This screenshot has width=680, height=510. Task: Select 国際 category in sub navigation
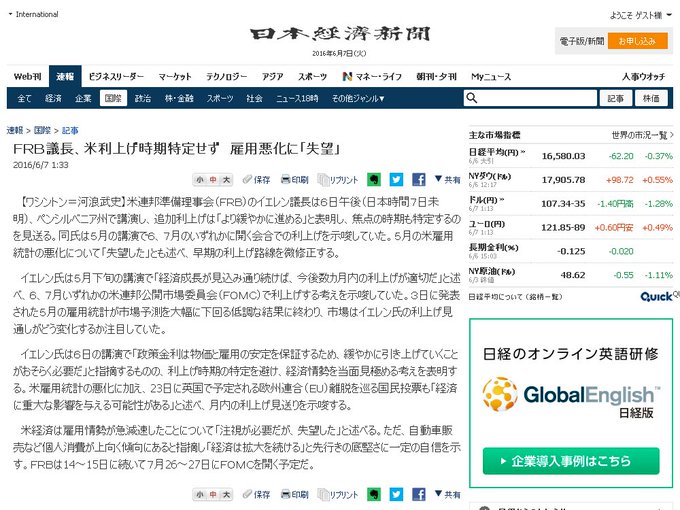pyautogui.click(x=113, y=98)
